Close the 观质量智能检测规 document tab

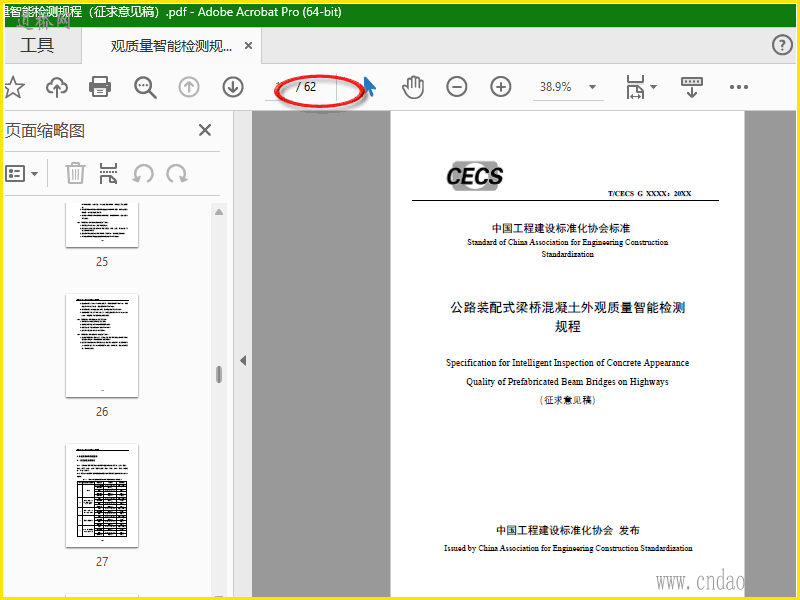tap(248, 46)
